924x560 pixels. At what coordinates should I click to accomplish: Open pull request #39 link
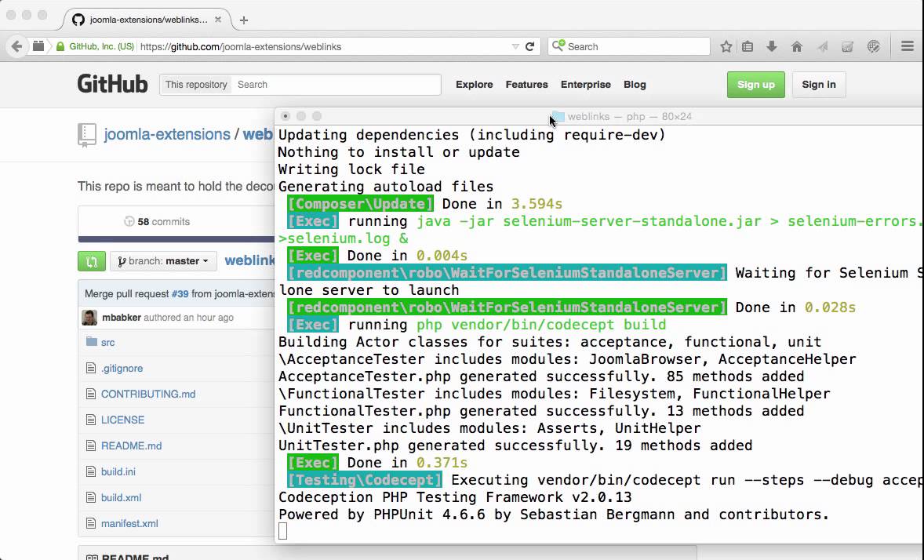tap(180, 293)
